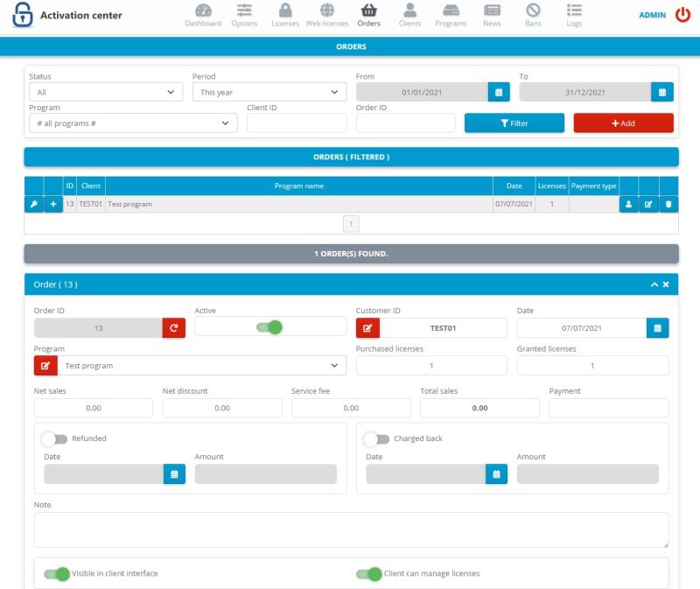Click edit icon on order 13 row
The width and height of the screenshot is (700, 589).
[x=648, y=204]
